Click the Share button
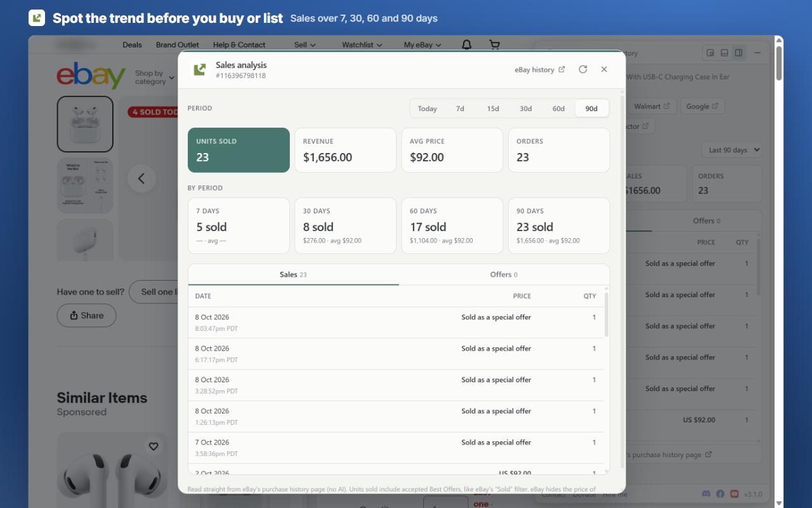Viewport: 812px width, 508px height. [x=86, y=316]
